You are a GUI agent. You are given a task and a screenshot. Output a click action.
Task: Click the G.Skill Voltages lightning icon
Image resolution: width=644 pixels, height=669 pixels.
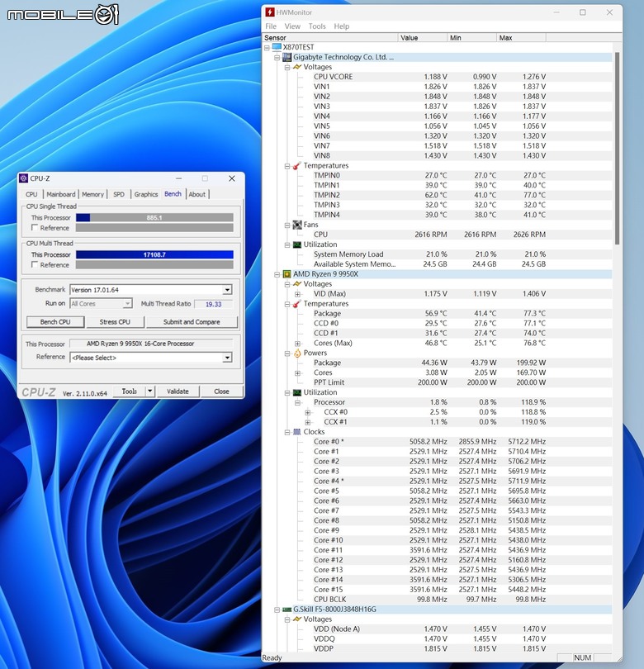click(x=297, y=619)
